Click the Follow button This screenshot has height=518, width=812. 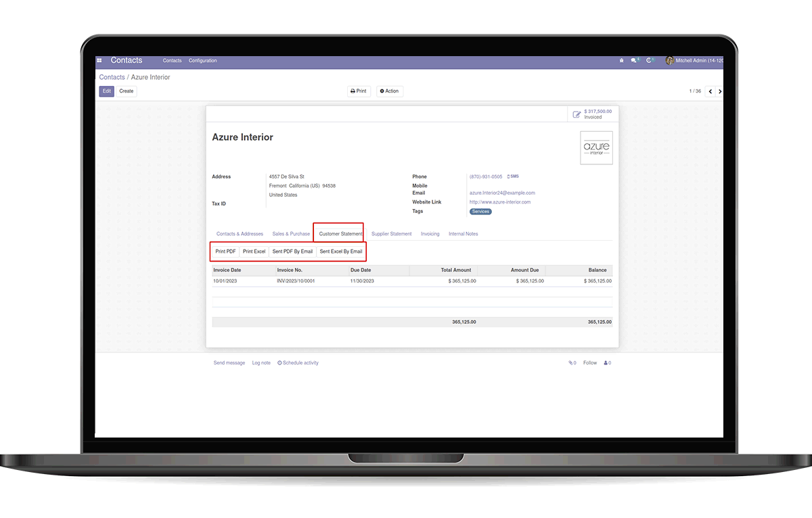pyautogui.click(x=590, y=363)
